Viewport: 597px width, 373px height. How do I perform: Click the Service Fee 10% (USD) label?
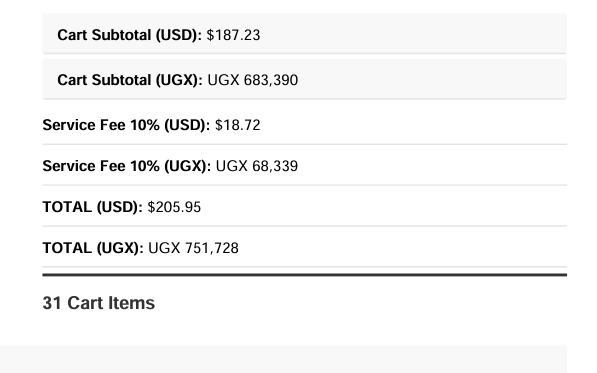(126, 125)
